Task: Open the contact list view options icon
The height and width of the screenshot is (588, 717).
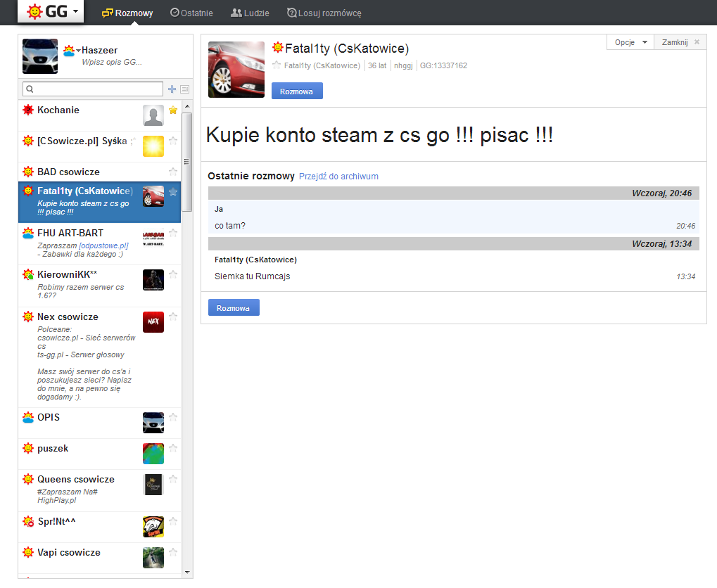Action: click(x=185, y=89)
